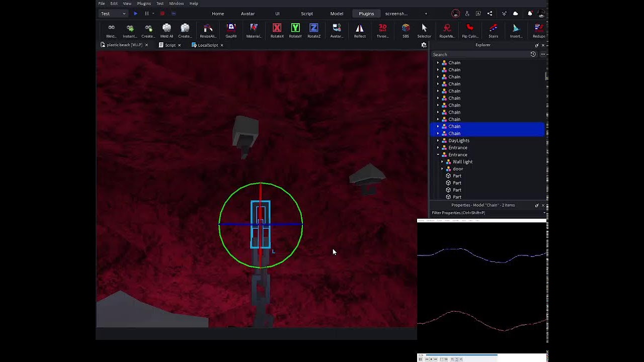Screen dimensions: 644x362
Task: Open the Test mode dropdown
Action: (113, 14)
